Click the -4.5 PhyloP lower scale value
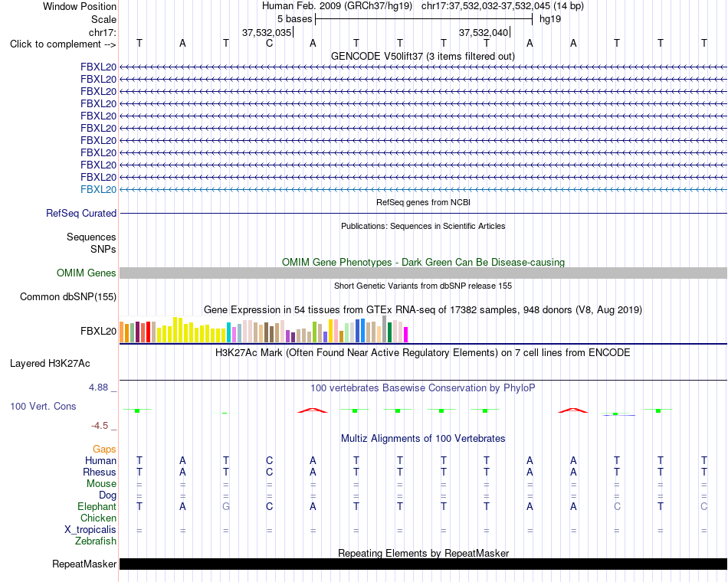Screen dimensions: 728x582 coord(100,426)
